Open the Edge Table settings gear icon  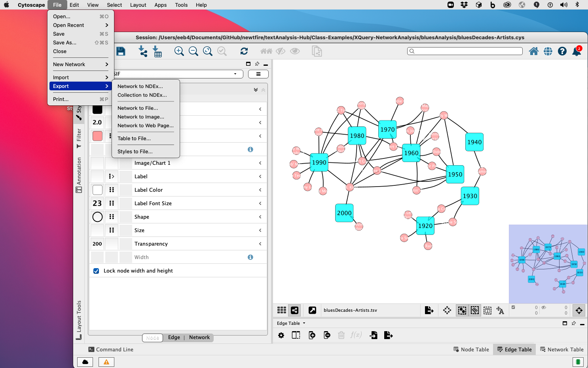pos(281,335)
